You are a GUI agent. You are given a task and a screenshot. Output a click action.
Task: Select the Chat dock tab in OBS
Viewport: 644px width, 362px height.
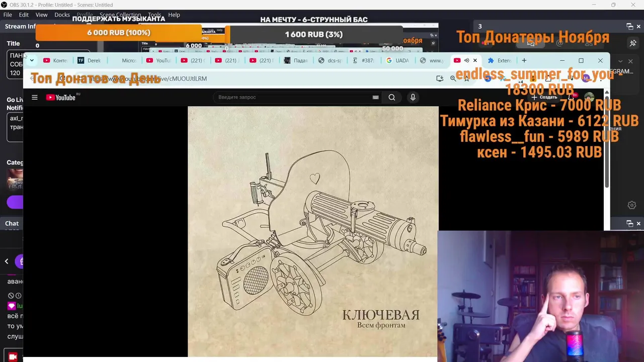[x=12, y=223]
